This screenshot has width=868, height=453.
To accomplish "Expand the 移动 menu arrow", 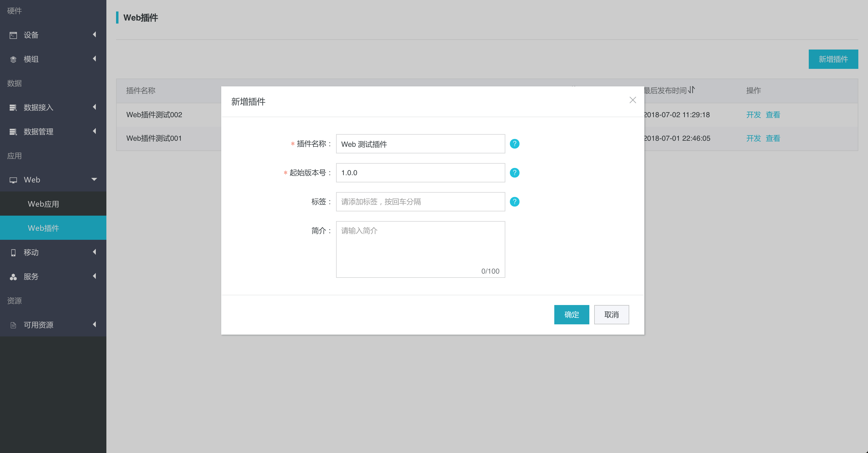I will (x=94, y=252).
